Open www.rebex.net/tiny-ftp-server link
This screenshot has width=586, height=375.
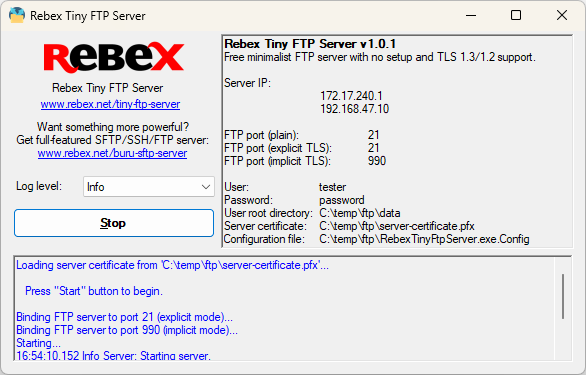pyautogui.click(x=110, y=104)
